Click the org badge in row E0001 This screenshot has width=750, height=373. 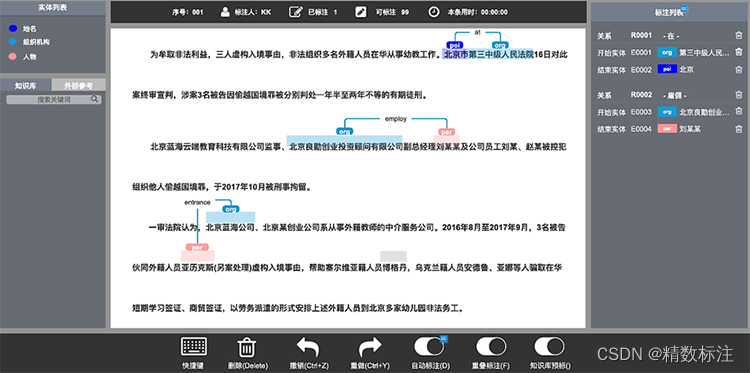coord(667,52)
